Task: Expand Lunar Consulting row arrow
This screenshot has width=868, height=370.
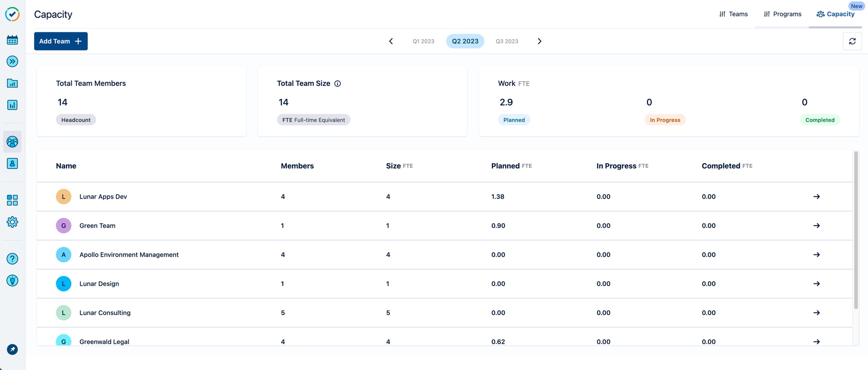Action: coord(816,313)
